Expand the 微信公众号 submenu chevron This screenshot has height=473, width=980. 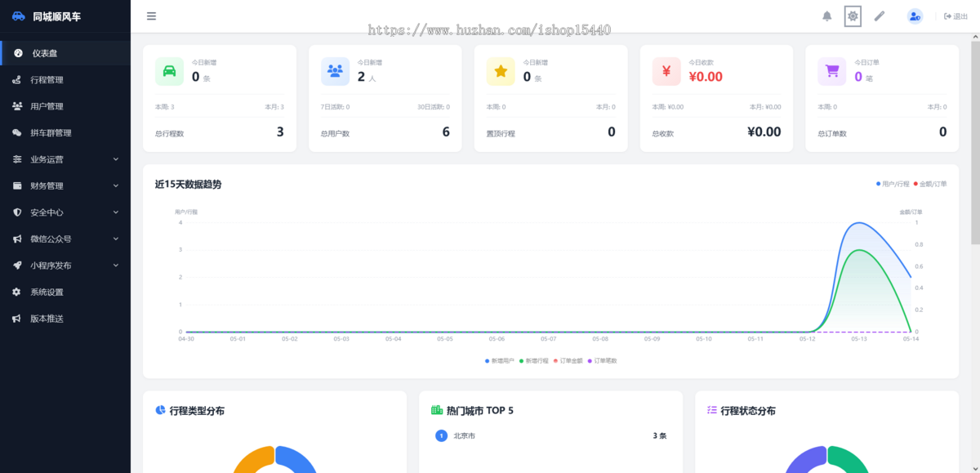116,239
